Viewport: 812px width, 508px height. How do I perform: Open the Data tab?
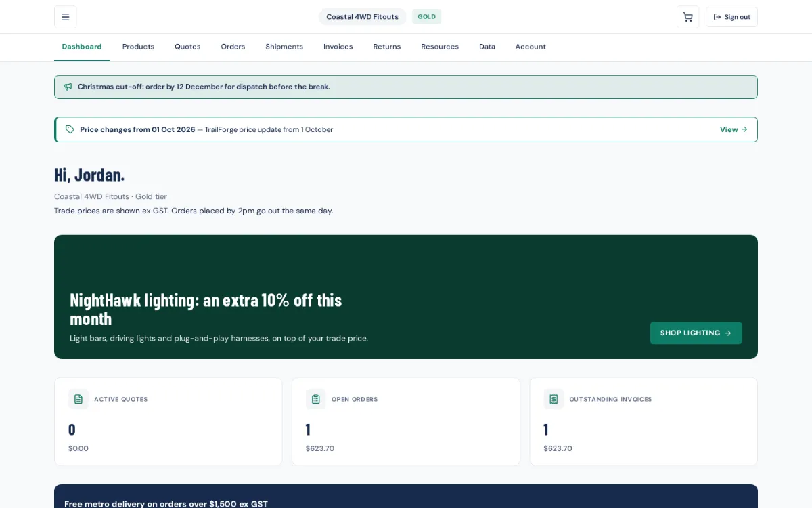487,47
